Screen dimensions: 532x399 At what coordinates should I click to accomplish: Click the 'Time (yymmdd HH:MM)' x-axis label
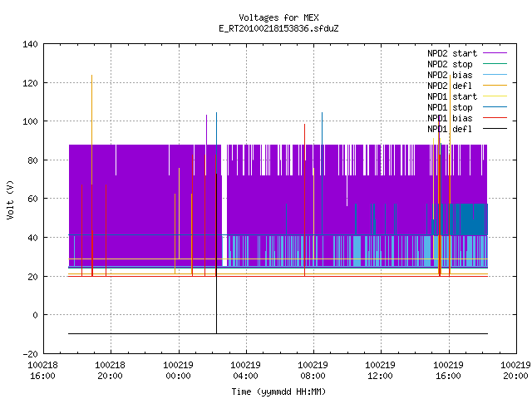[278, 392]
